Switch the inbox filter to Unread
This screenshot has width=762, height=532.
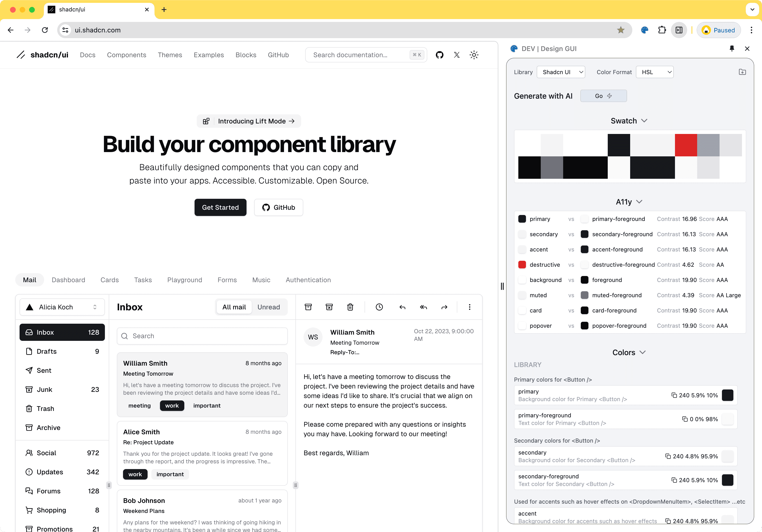268,307
